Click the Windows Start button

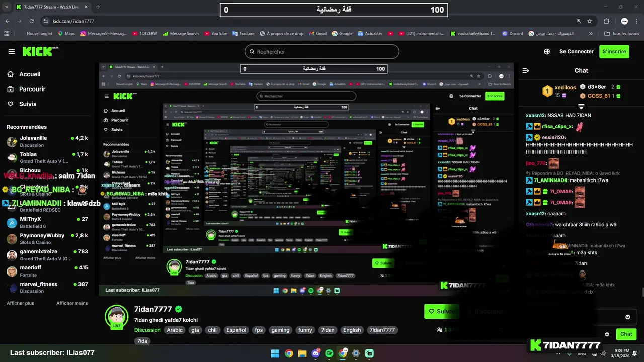pos(275,353)
